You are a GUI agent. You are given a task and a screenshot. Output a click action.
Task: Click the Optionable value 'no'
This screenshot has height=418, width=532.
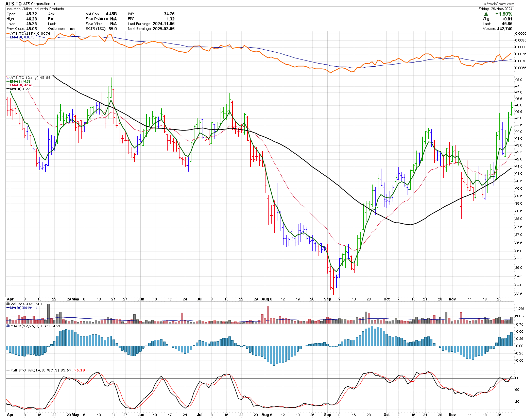click(x=72, y=29)
